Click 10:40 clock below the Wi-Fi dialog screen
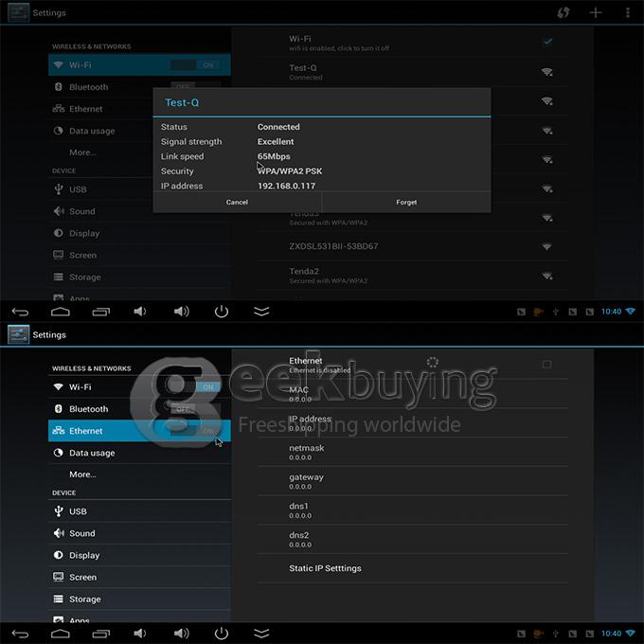 tap(611, 312)
